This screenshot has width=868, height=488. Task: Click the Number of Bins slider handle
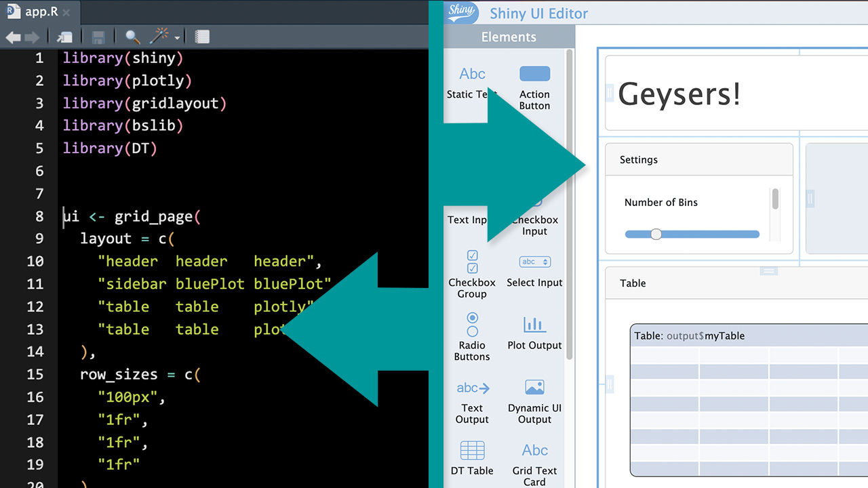click(656, 234)
